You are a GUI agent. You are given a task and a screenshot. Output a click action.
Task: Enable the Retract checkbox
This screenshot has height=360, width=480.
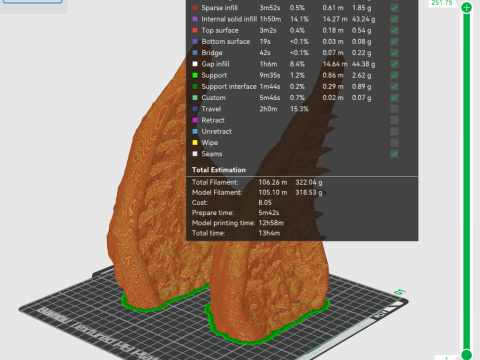394,120
